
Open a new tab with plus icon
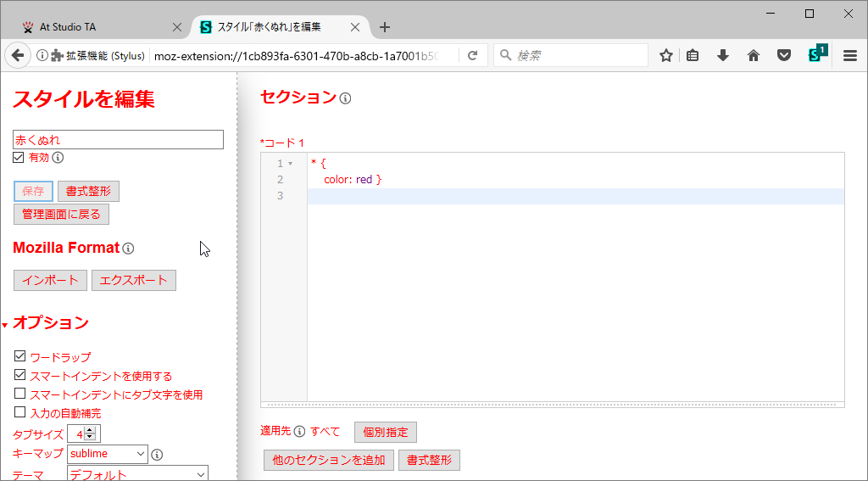pyautogui.click(x=386, y=27)
